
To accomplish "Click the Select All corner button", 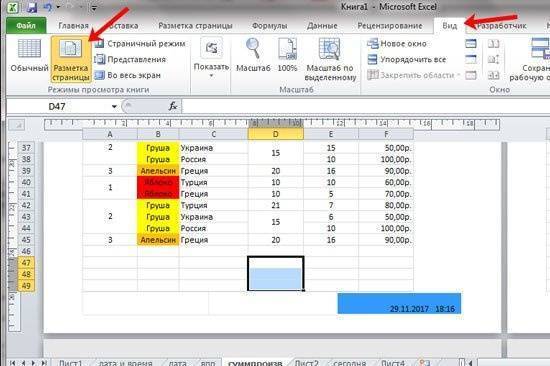I will [17, 125].
